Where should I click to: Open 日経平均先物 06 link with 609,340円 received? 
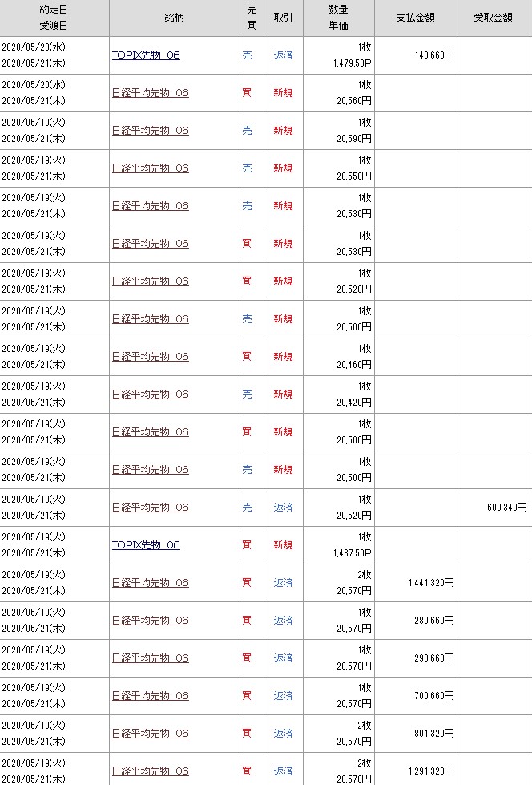(151, 508)
